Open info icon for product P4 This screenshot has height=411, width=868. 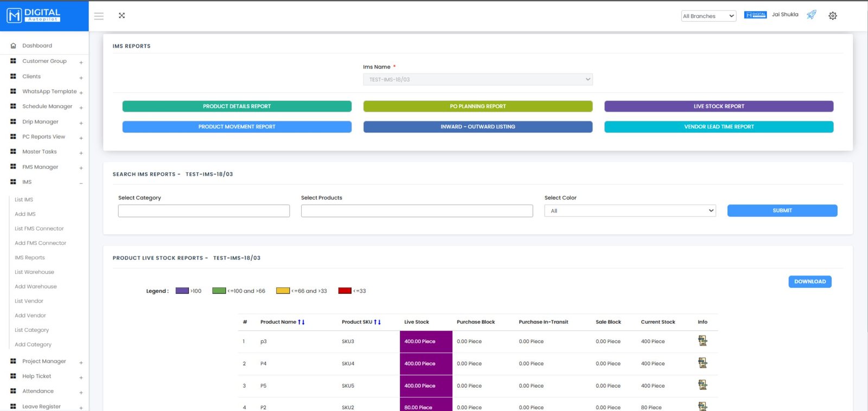coord(703,363)
